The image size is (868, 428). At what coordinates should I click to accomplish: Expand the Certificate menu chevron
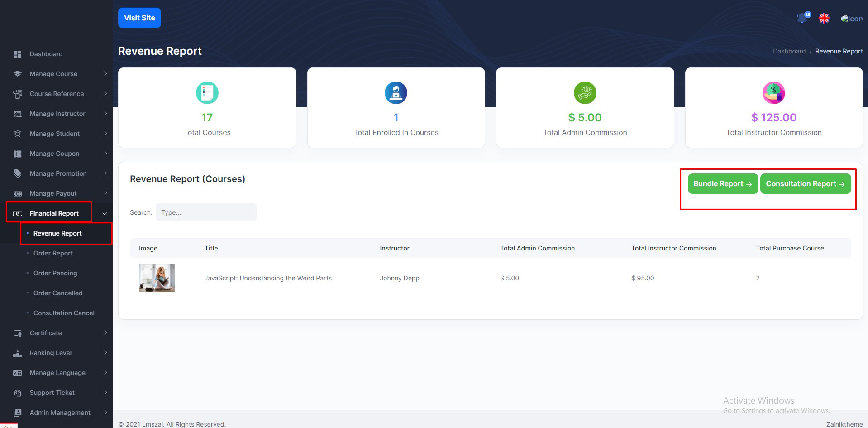(x=105, y=332)
